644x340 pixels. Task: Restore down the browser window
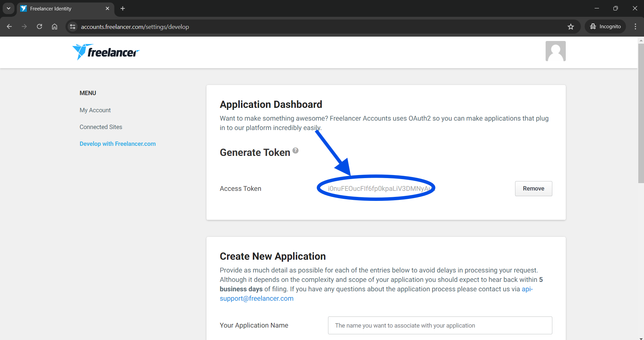tap(615, 8)
